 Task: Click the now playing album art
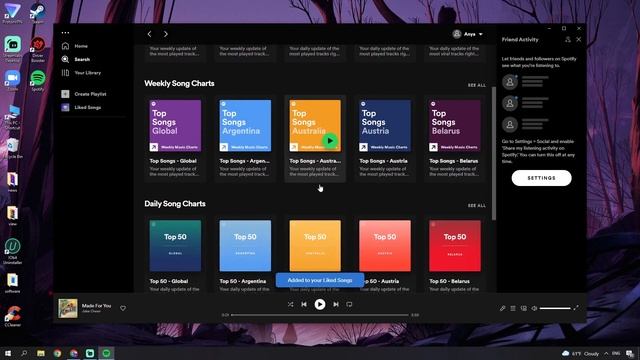pyautogui.click(x=68, y=308)
